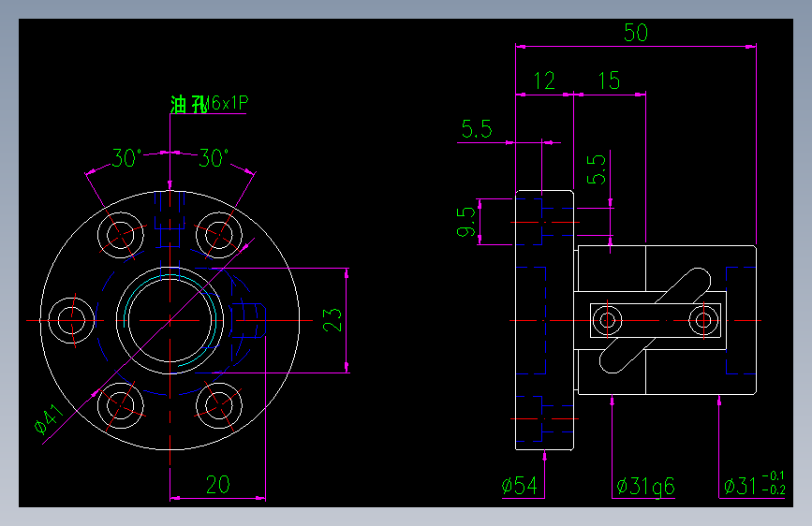The image size is (812, 526).
Task: Select the overall length dimension 50
Action: 636,33
